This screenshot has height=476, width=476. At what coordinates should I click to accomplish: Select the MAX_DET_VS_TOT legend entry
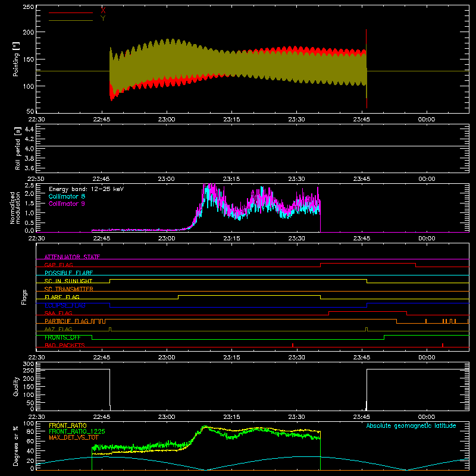click(x=74, y=437)
